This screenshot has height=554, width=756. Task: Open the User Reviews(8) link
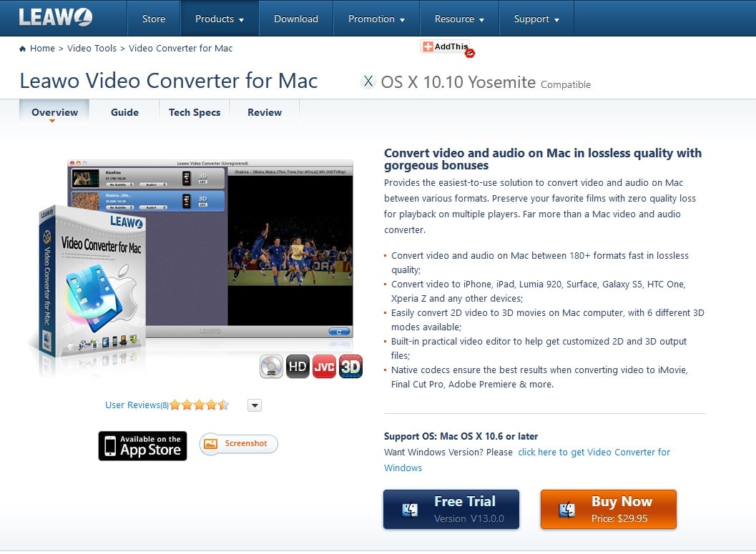pos(137,405)
